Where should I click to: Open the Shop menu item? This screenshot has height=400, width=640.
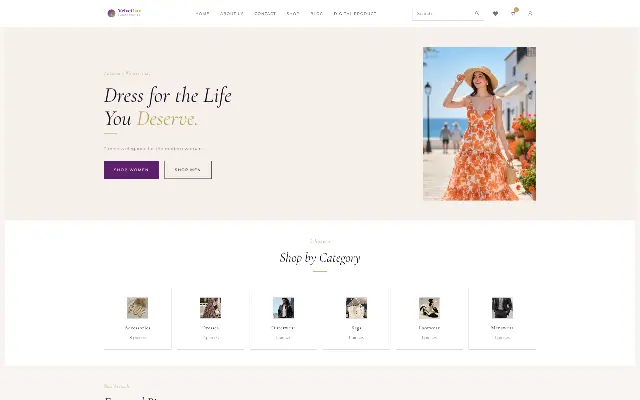click(293, 13)
